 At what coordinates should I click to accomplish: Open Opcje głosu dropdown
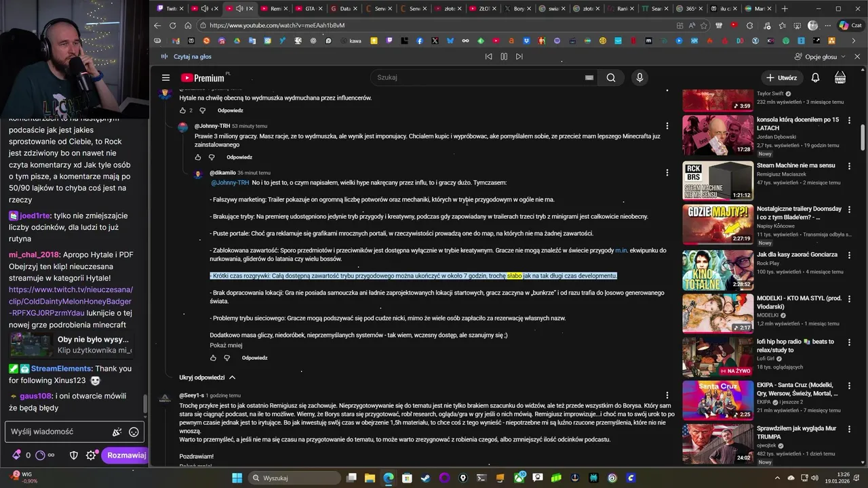pyautogui.click(x=821, y=57)
